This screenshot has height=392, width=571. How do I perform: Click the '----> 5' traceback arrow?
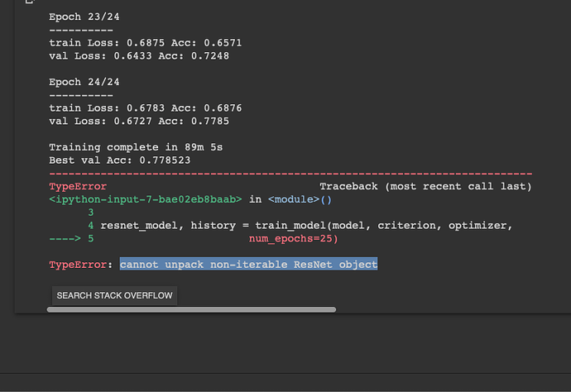coord(71,238)
